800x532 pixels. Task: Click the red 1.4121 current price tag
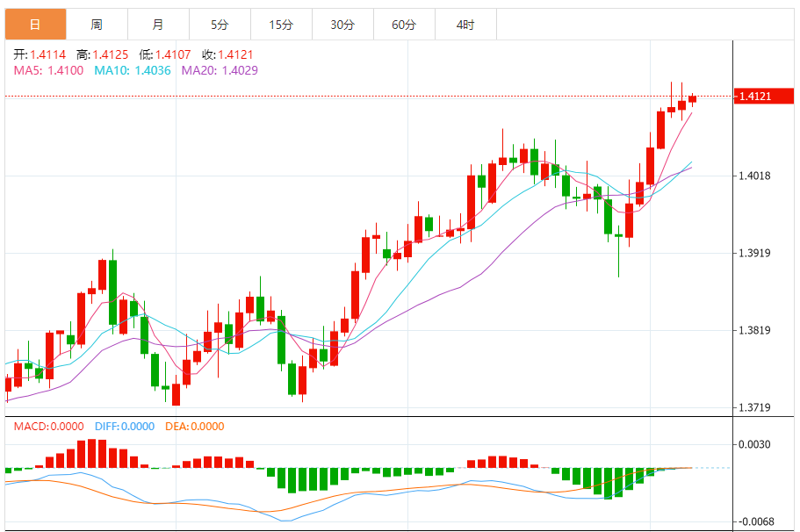(756, 96)
